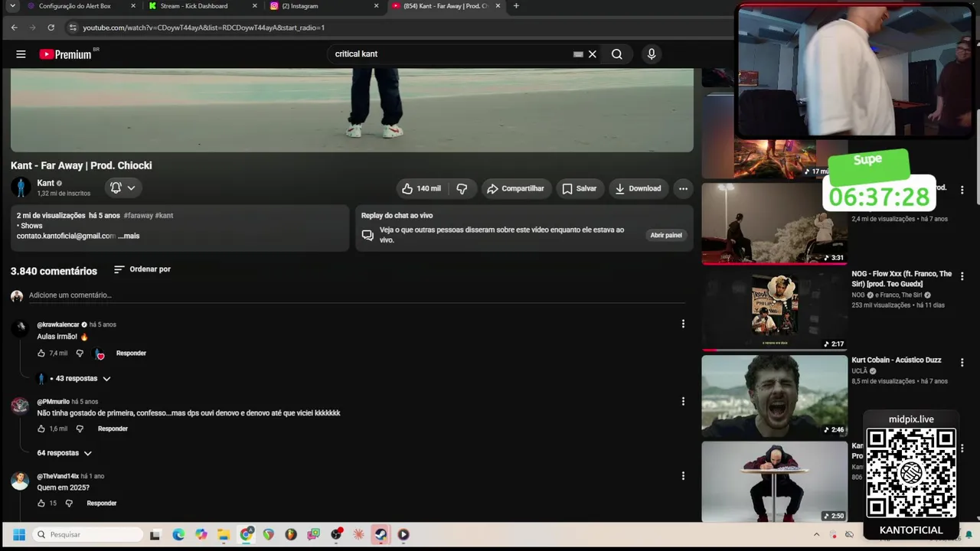Viewport: 980px width, 551px height.
Task: Run search with the magnifier button
Action: [616, 54]
